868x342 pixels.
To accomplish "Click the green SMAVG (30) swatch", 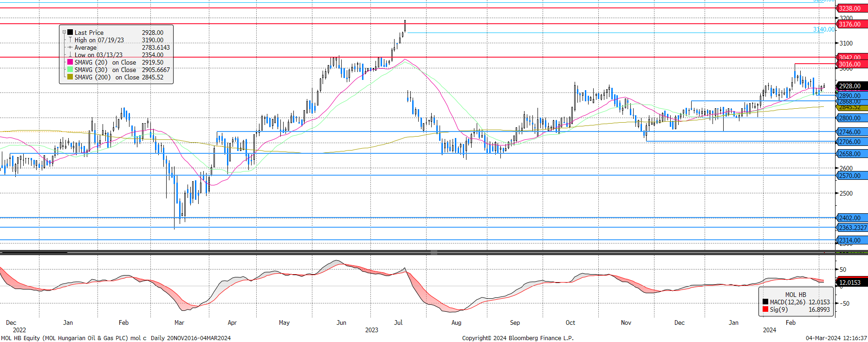I will (70, 70).
